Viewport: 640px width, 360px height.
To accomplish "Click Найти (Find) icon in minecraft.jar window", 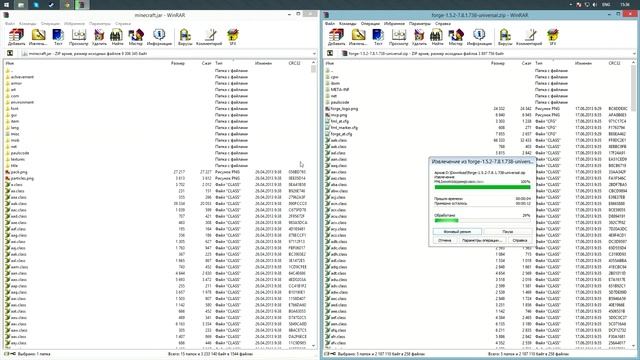I will click(x=117, y=37).
